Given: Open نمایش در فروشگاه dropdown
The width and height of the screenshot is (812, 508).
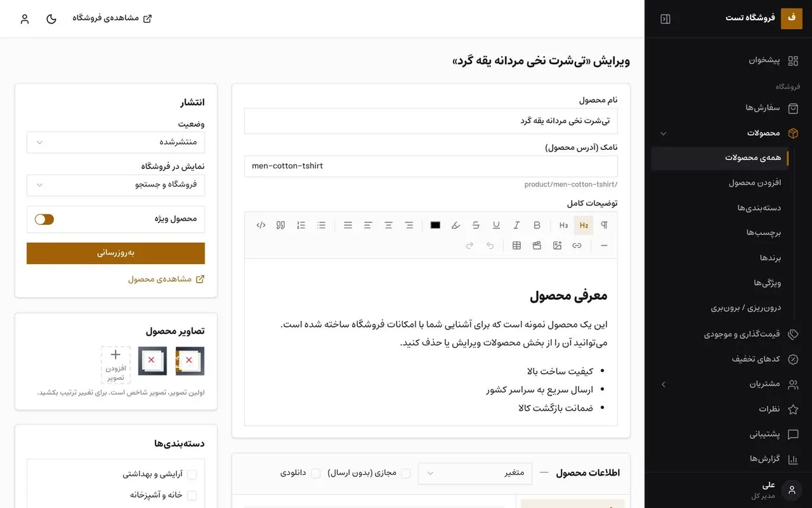Looking at the screenshot, I should tap(115, 185).
